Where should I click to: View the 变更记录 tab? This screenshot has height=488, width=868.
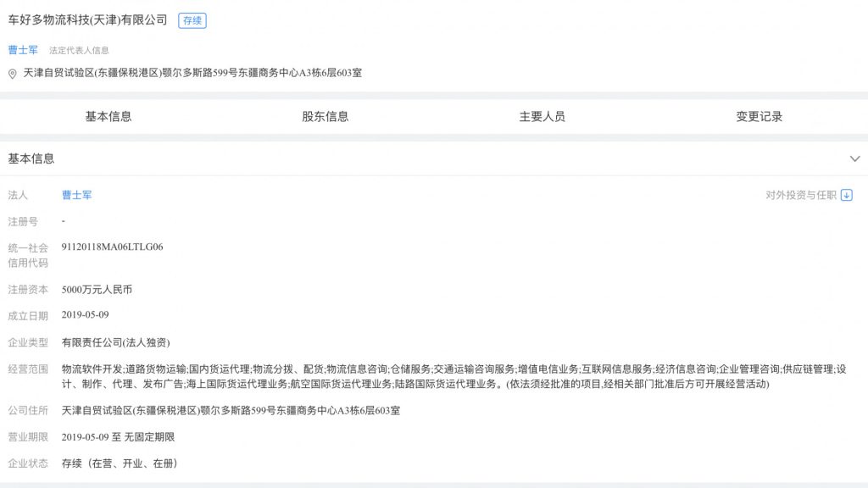pos(758,116)
